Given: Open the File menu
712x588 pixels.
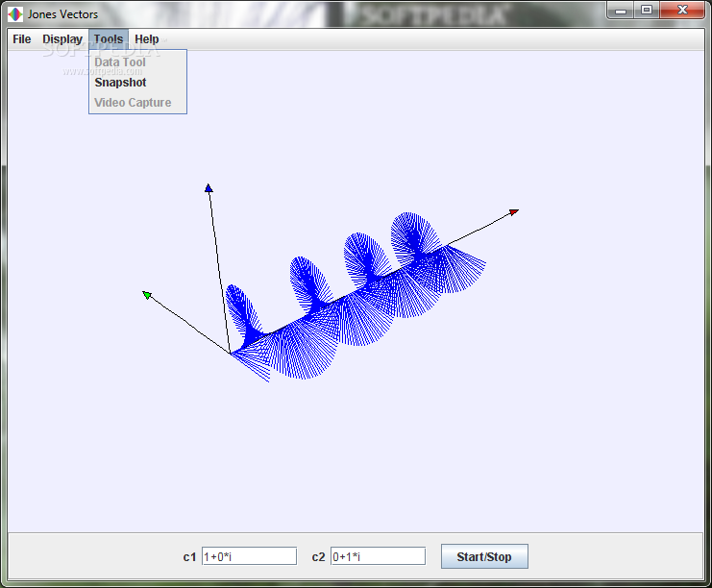Looking at the screenshot, I should (22, 39).
